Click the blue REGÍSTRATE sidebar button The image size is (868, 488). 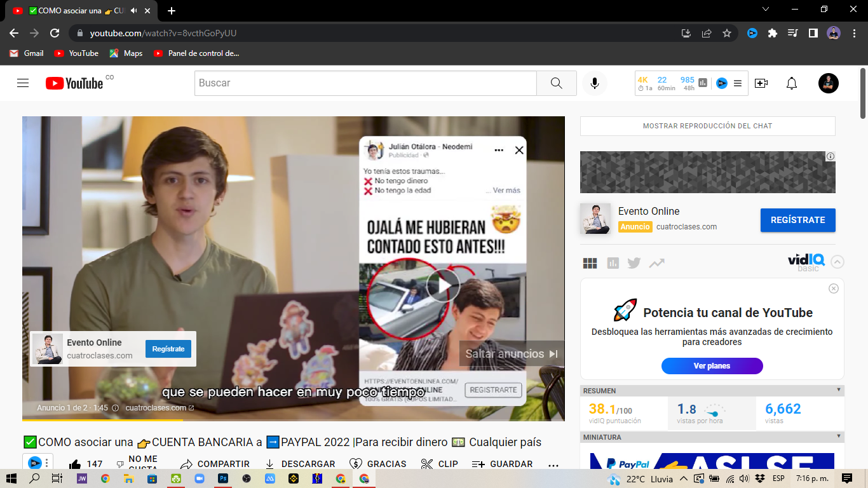click(x=798, y=220)
